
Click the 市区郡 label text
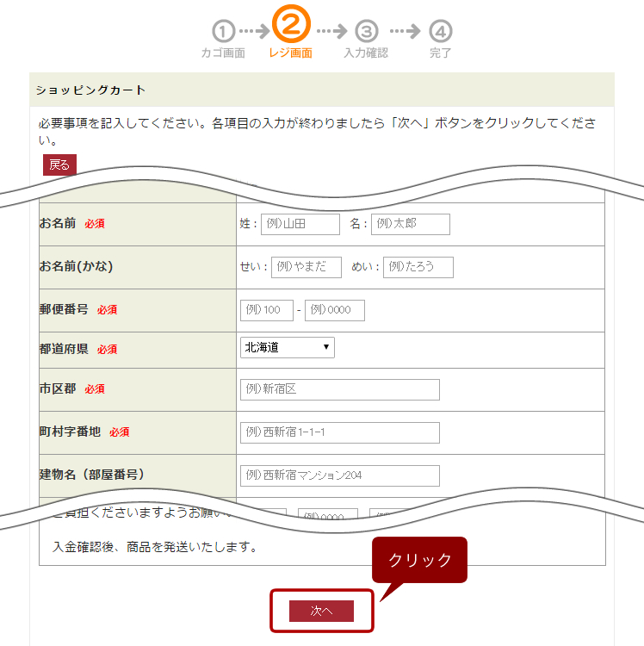click(58, 388)
